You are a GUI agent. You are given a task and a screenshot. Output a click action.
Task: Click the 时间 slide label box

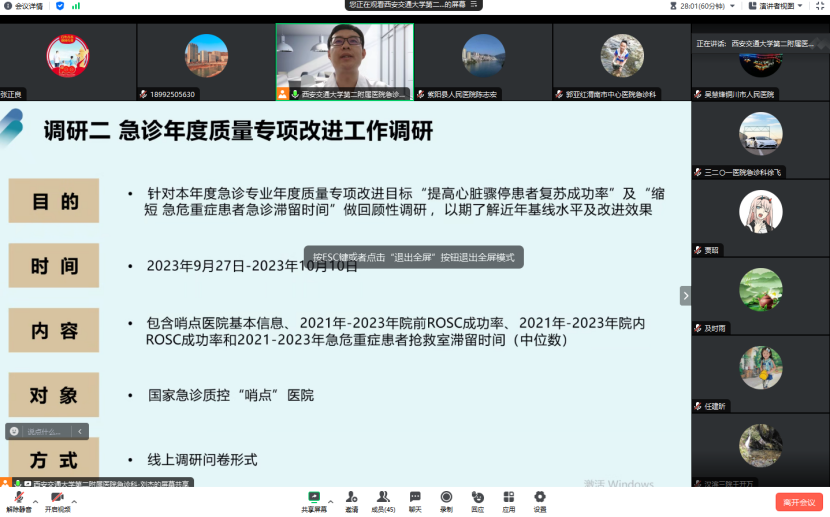click(53, 265)
